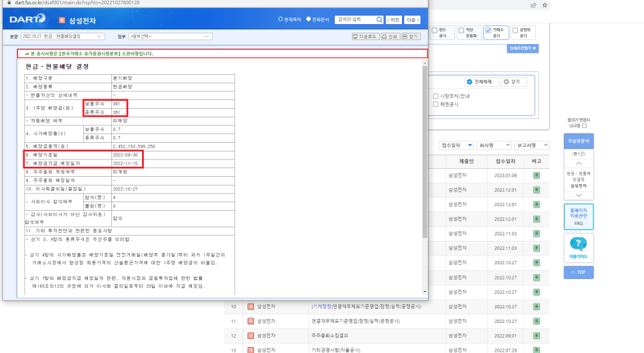
Task: Check the 시장조치/안내 checkbox
Action: click(x=436, y=96)
